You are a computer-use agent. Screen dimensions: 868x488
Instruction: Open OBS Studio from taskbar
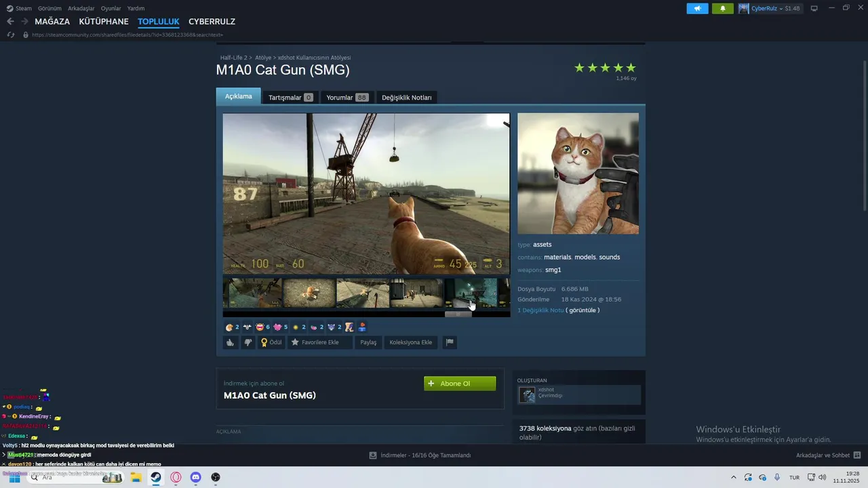(216, 477)
